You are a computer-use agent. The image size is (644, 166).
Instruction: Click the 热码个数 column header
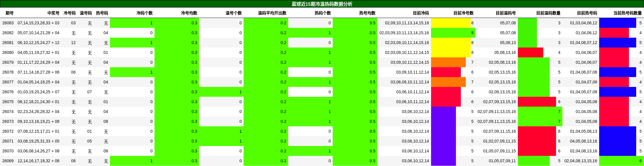pos(323,13)
